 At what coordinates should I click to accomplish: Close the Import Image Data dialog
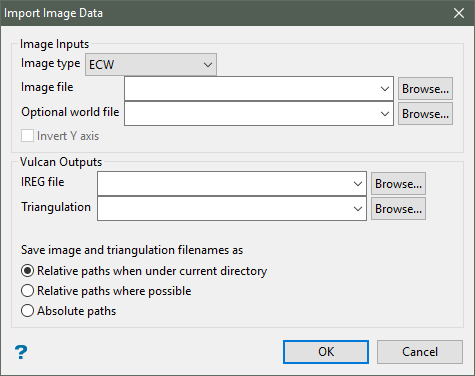[x=459, y=13]
